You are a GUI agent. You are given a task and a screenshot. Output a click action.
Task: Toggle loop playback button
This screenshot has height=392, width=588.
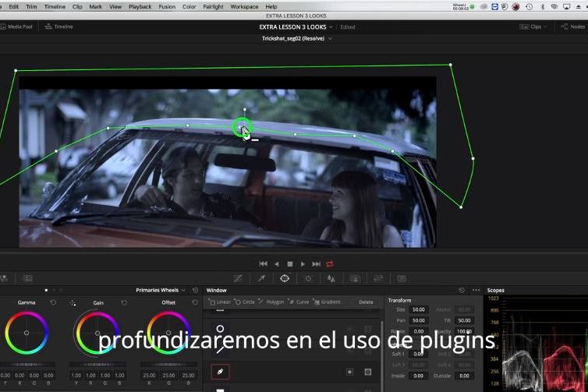pyautogui.click(x=330, y=264)
